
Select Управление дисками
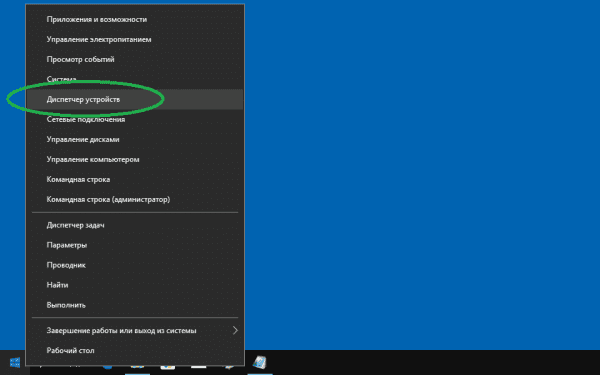(x=135, y=139)
